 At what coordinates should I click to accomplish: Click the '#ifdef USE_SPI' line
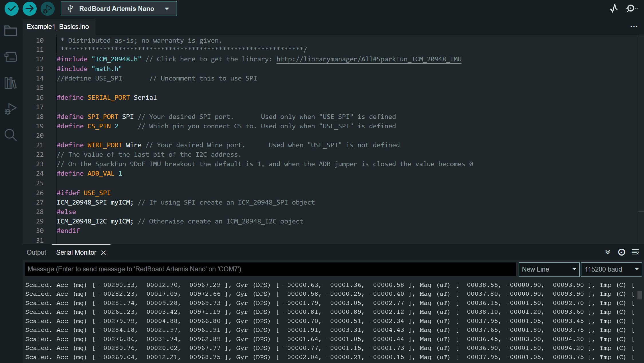coord(84,193)
